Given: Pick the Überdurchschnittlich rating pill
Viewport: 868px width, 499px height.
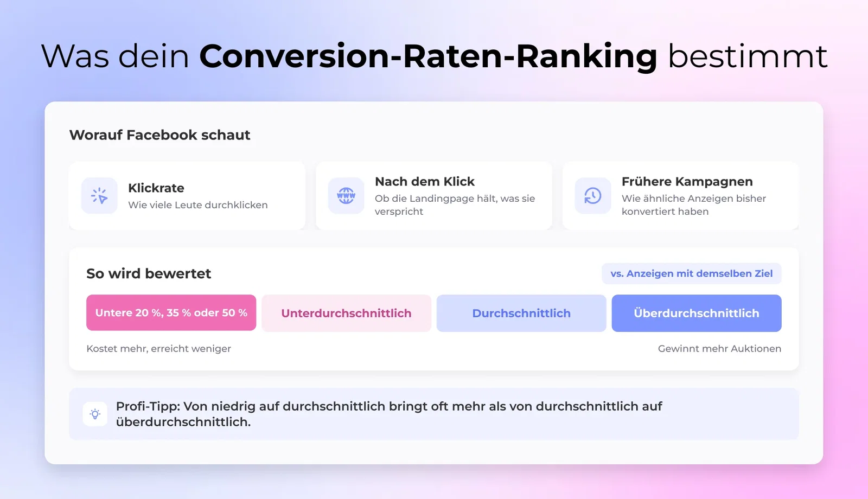Looking at the screenshot, I should pos(697,313).
